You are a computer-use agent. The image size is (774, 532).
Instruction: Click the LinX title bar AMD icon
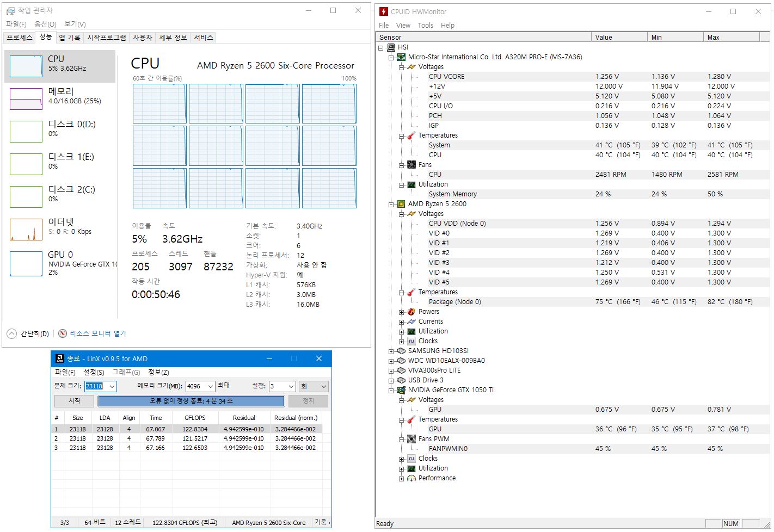click(x=60, y=358)
